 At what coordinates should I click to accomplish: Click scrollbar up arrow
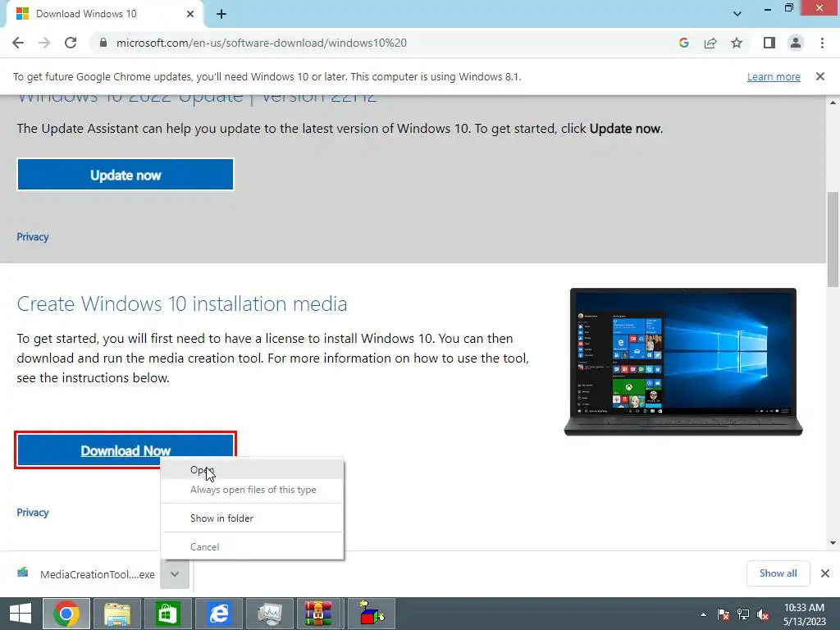pyautogui.click(x=833, y=103)
